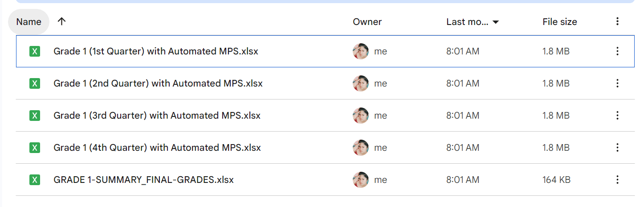Click the Owner column header
Viewport: 644px width, 207px height.
coord(367,22)
